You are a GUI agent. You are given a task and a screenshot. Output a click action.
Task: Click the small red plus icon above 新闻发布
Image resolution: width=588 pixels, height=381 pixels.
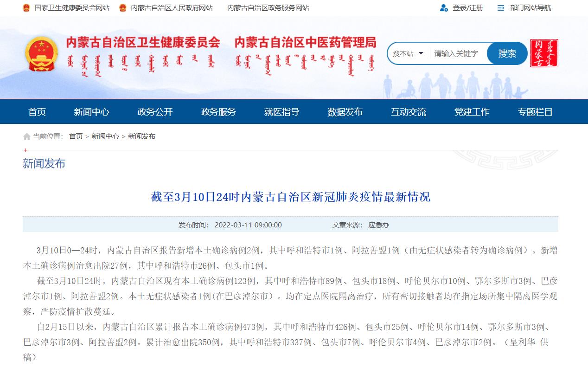pyautogui.click(x=26, y=150)
